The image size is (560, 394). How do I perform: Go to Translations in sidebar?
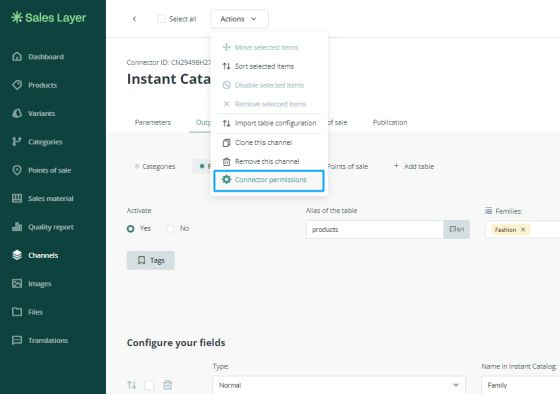[48, 340]
